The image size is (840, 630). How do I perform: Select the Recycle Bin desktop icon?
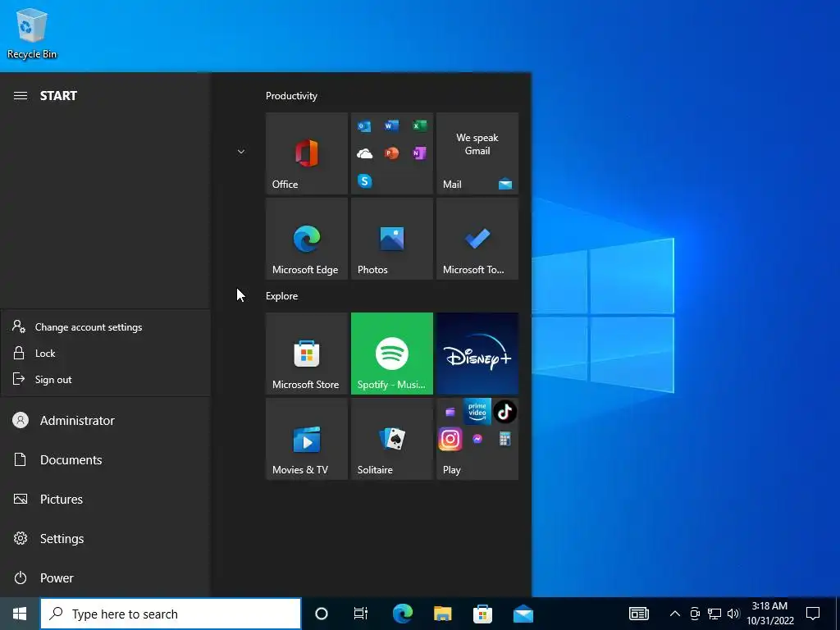tap(32, 33)
